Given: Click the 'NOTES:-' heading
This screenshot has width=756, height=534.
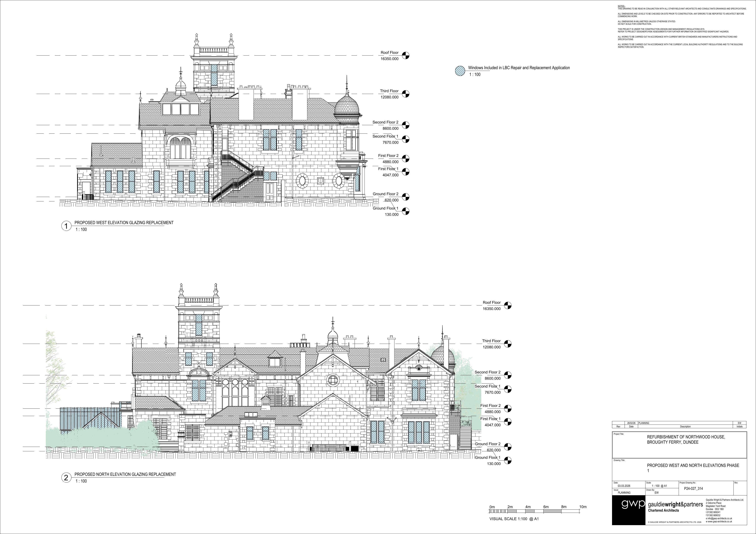Looking at the screenshot, I should pos(621,6).
